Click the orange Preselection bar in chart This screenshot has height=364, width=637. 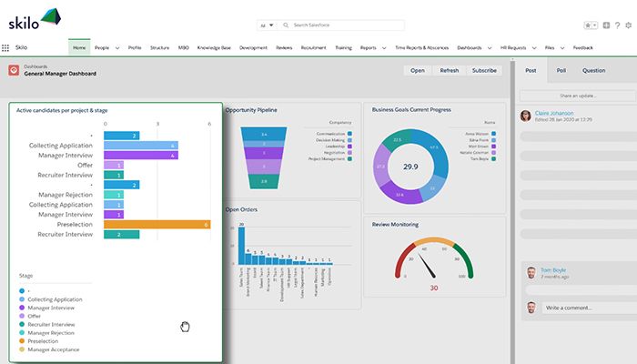click(x=157, y=224)
